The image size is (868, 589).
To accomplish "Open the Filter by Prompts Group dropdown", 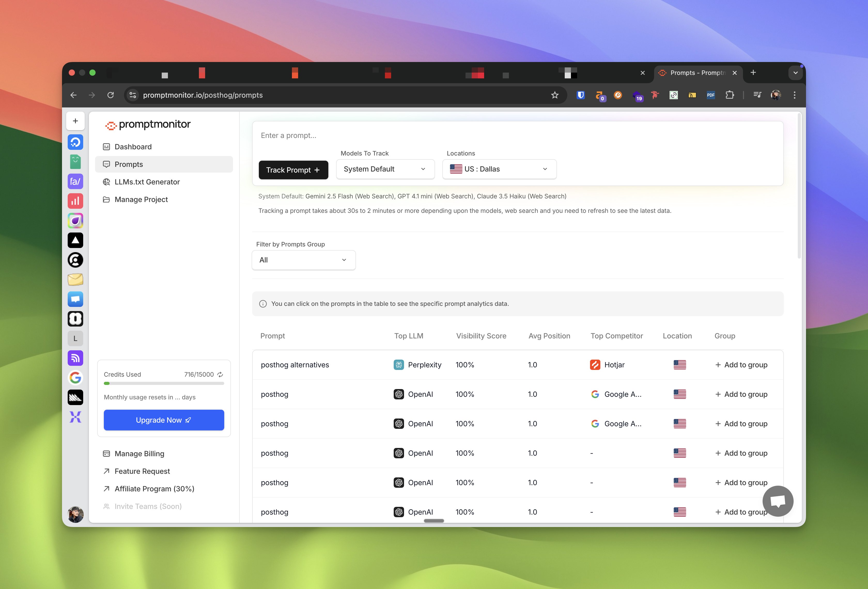I will (304, 260).
